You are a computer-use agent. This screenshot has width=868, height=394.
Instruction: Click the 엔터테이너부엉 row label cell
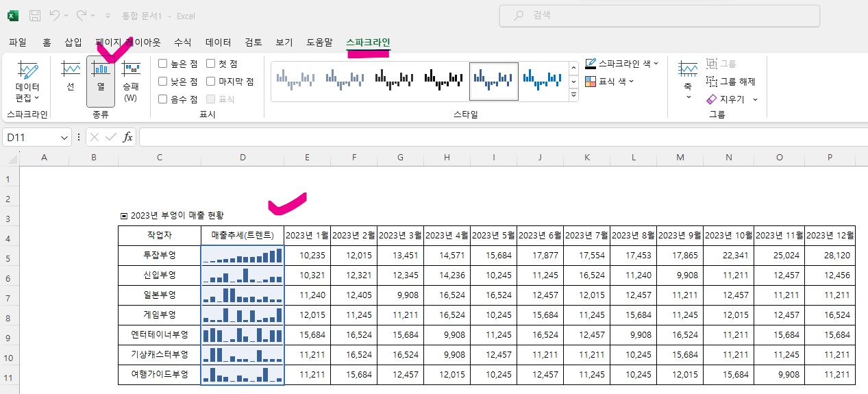point(160,335)
